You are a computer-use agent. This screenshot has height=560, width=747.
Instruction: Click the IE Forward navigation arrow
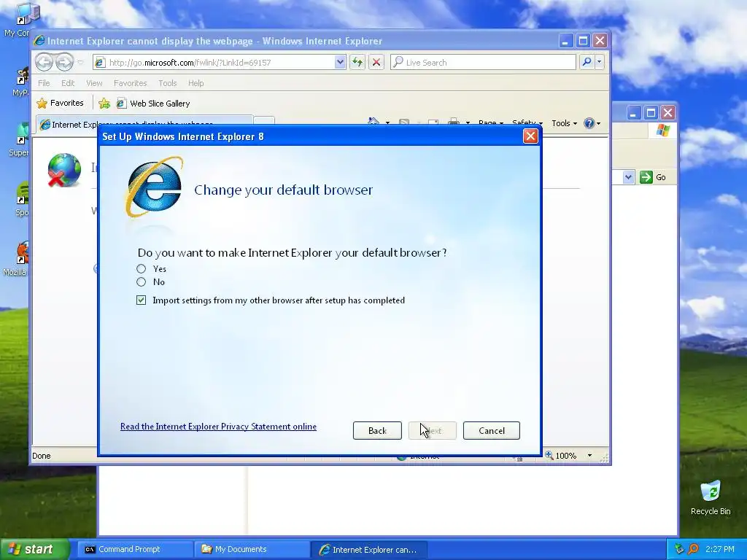[x=64, y=62]
